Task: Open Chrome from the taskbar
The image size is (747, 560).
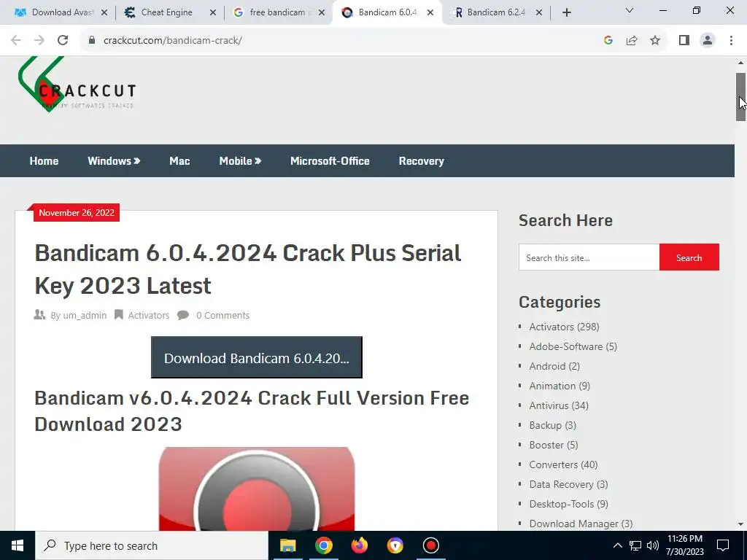Action: point(323,545)
